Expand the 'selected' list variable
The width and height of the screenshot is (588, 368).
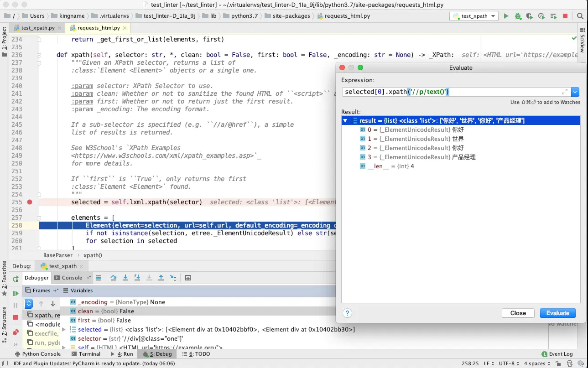[64, 329]
